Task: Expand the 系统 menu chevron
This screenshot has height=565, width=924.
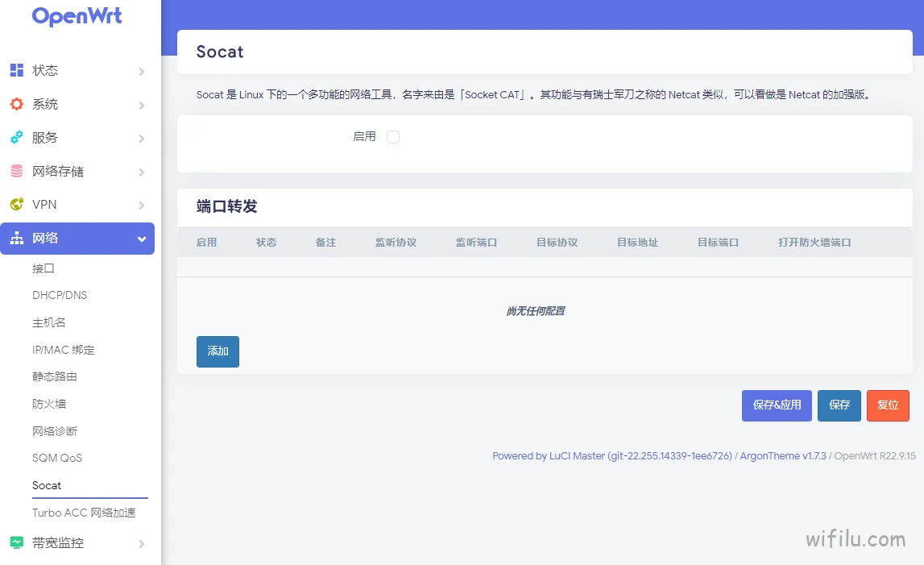Action: point(142,105)
